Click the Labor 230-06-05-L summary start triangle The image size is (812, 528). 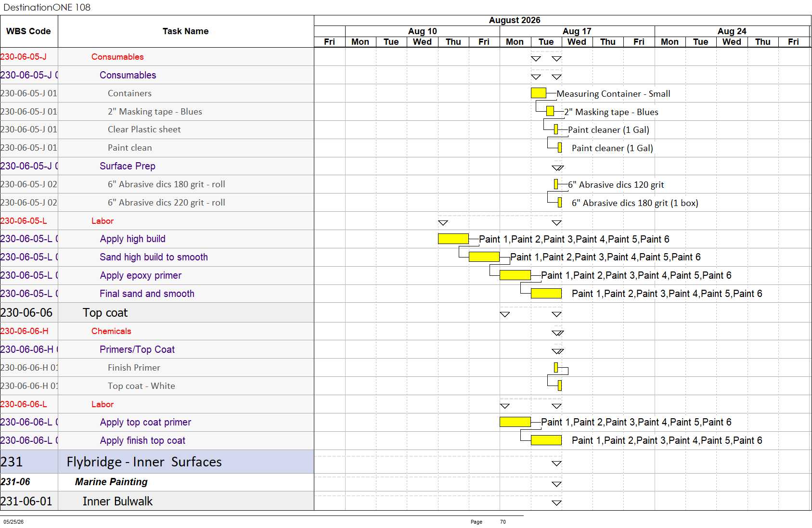(x=443, y=223)
